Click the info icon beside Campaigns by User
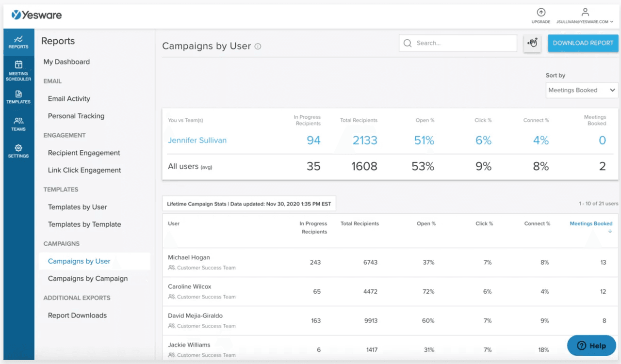Screen dimensions: 621x364 [x=258, y=46]
